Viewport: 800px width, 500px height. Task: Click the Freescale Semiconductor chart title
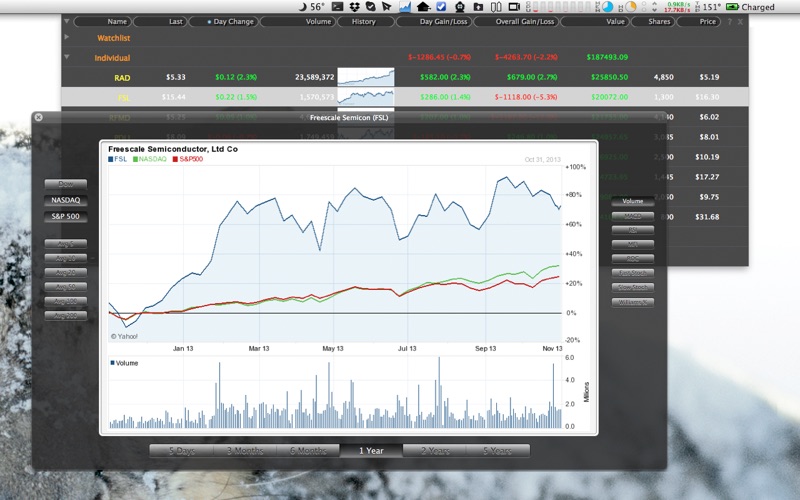[x=173, y=149]
